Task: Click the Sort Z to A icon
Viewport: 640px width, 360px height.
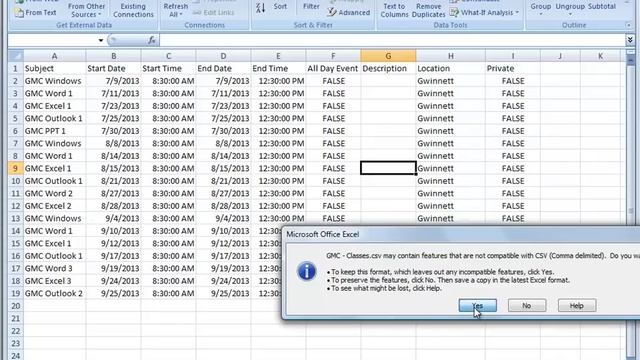Action: pos(260,7)
